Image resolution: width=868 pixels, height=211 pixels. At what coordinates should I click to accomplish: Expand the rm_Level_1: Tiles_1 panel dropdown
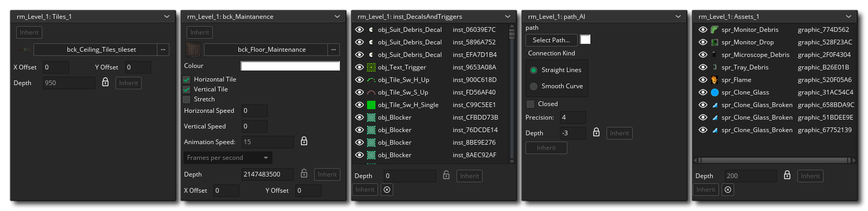(x=167, y=17)
